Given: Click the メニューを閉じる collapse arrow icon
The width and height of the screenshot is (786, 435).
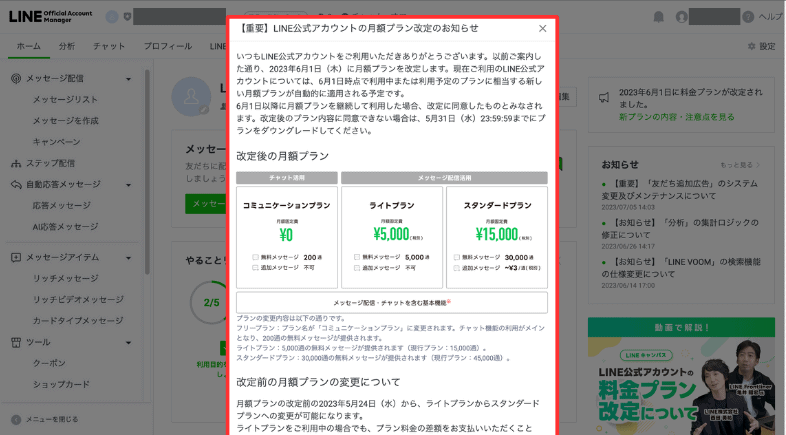Looking at the screenshot, I should point(16,419).
